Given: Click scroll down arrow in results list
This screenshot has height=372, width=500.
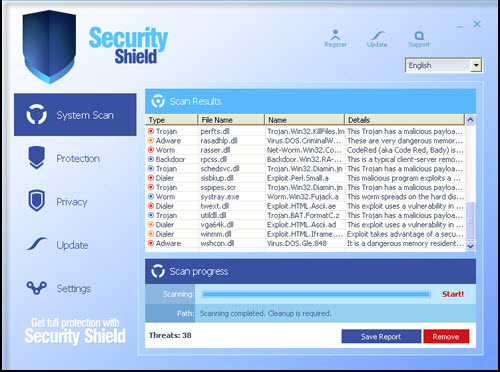Looking at the screenshot, I should (x=470, y=246).
